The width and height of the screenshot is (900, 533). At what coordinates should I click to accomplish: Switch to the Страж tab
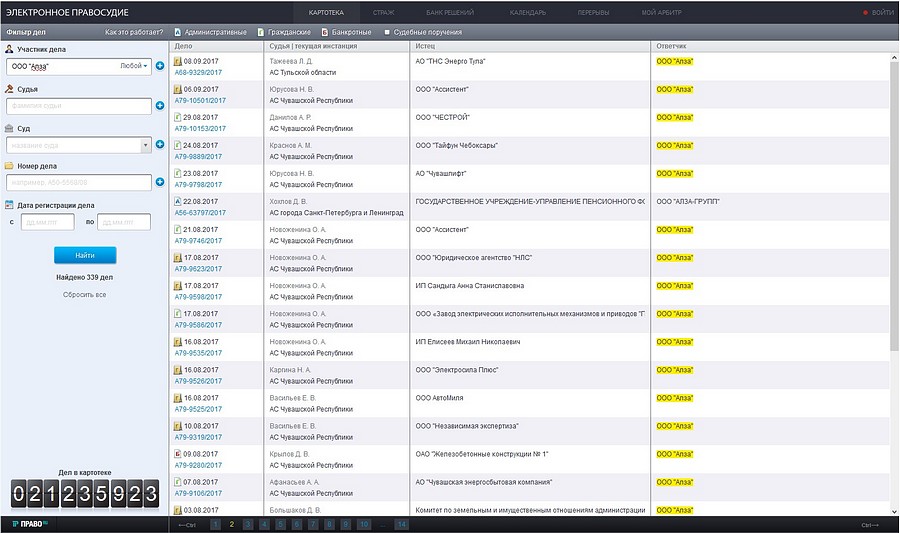pos(383,12)
